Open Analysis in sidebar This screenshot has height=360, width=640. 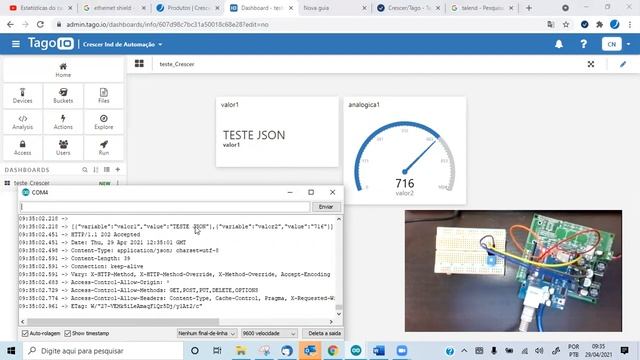(22, 122)
